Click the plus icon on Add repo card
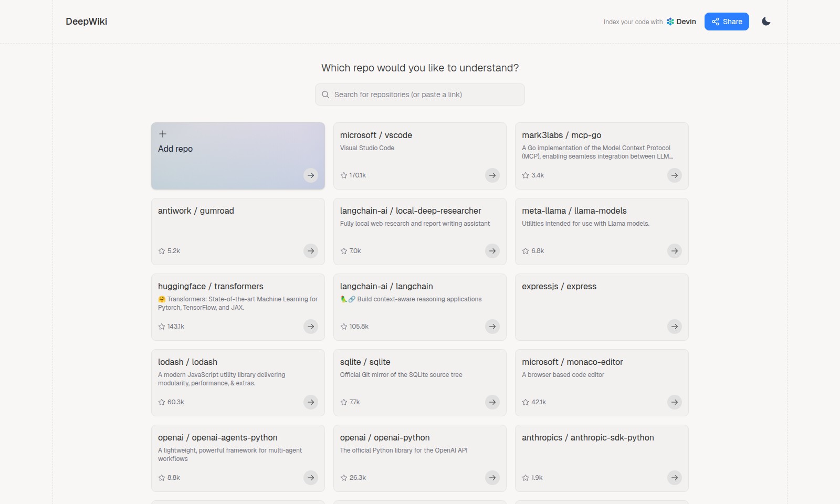The width and height of the screenshot is (840, 504). pos(163,134)
